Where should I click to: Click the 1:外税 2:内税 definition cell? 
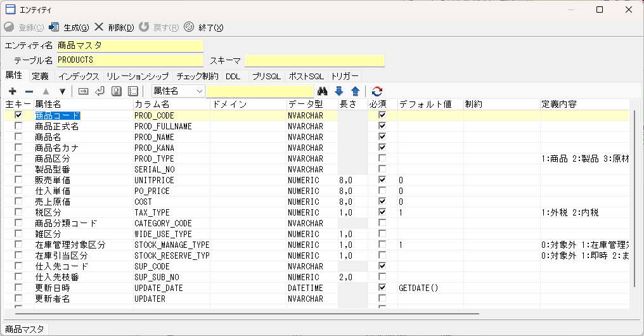click(x=584, y=212)
